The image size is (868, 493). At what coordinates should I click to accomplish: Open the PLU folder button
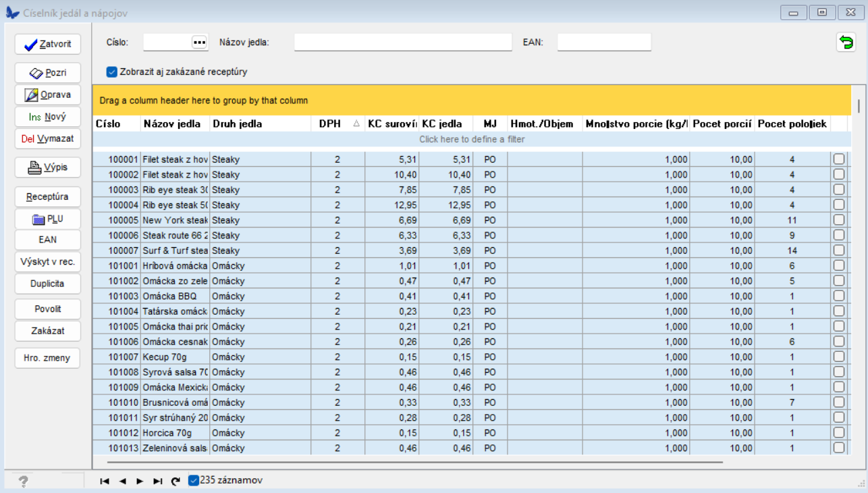(x=47, y=219)
